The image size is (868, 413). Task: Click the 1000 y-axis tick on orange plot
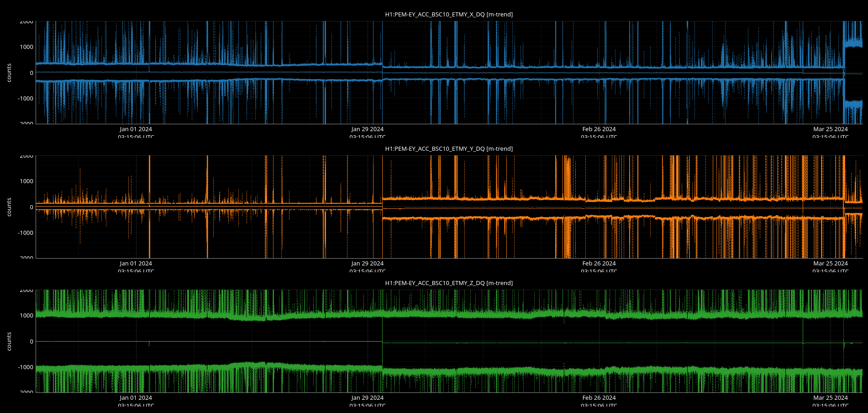[26, 181]
